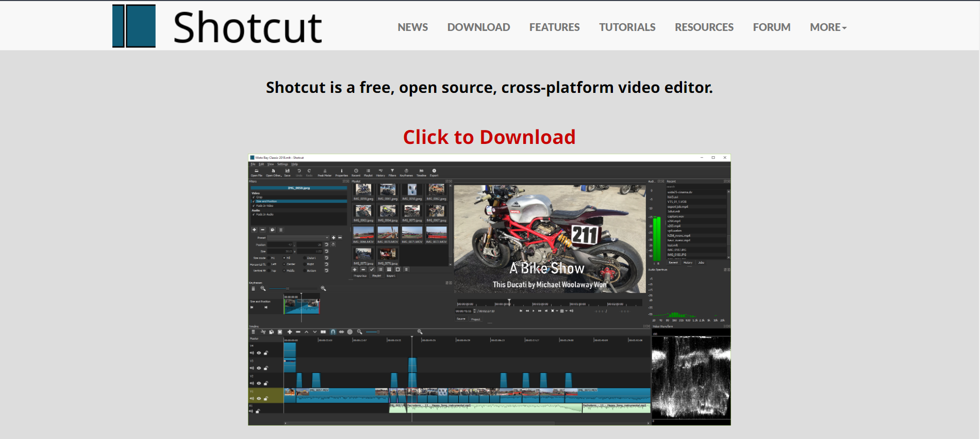Click the Undo toolbar icon
Screen dimensions: 980x439
299,172
